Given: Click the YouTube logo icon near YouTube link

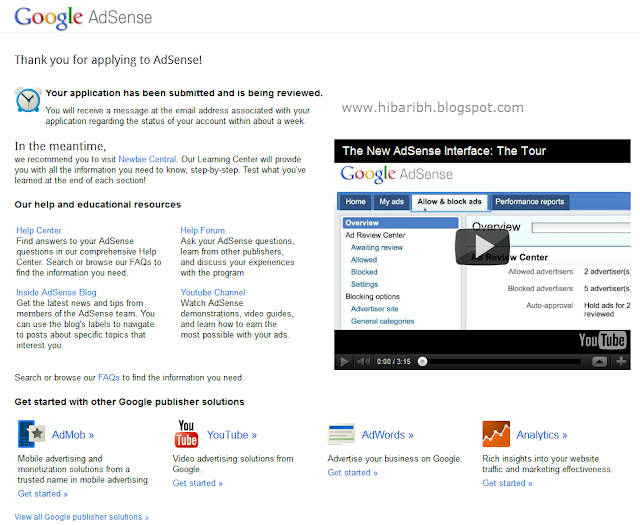Looking at the screenshot, I should click(186, 434).
